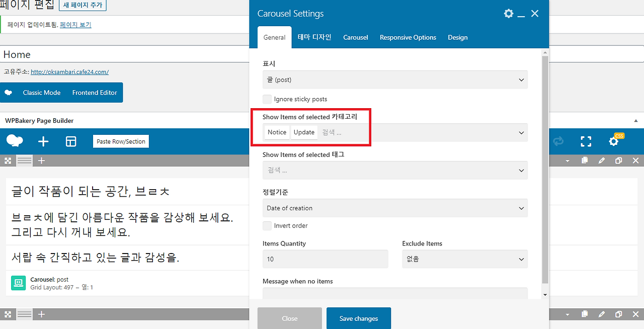
Task: Open the bottom row's column layout icon
Action: coord(25,314)
